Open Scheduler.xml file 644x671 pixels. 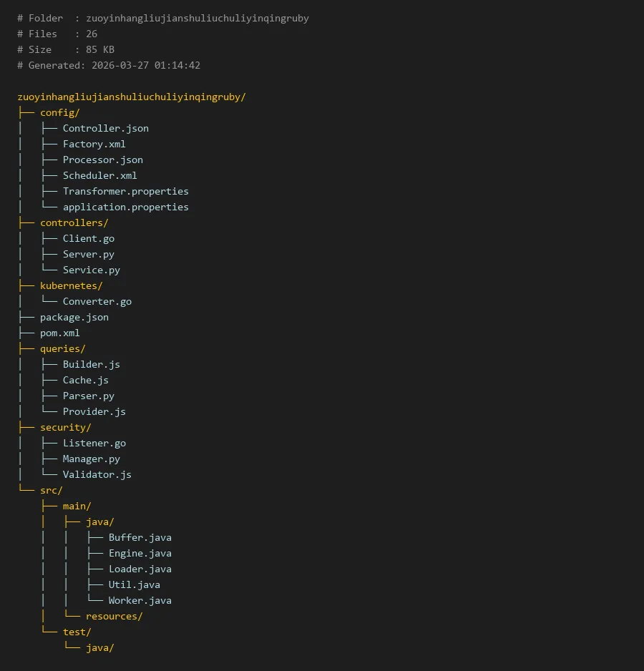[99, 175]
